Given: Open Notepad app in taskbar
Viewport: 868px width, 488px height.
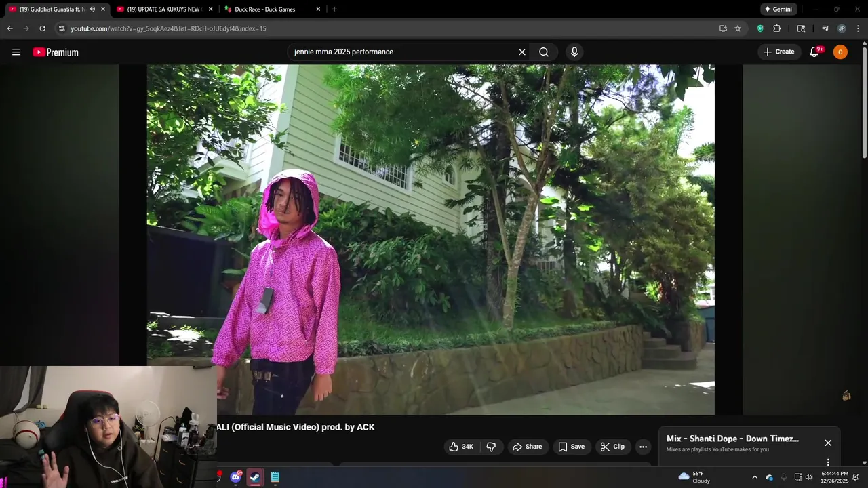Looking at the screenshot, I should pos(275,477).
